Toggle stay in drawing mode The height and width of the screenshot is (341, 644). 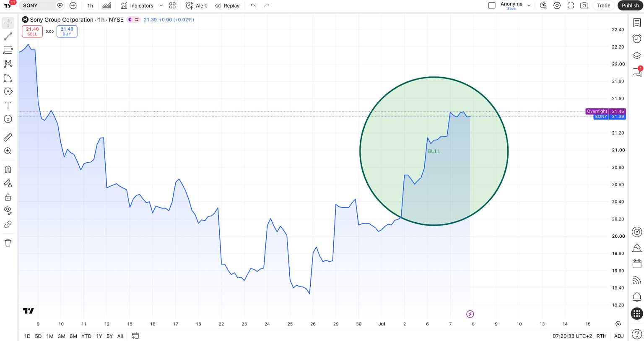pyautogui.click(x=8, y=183)
